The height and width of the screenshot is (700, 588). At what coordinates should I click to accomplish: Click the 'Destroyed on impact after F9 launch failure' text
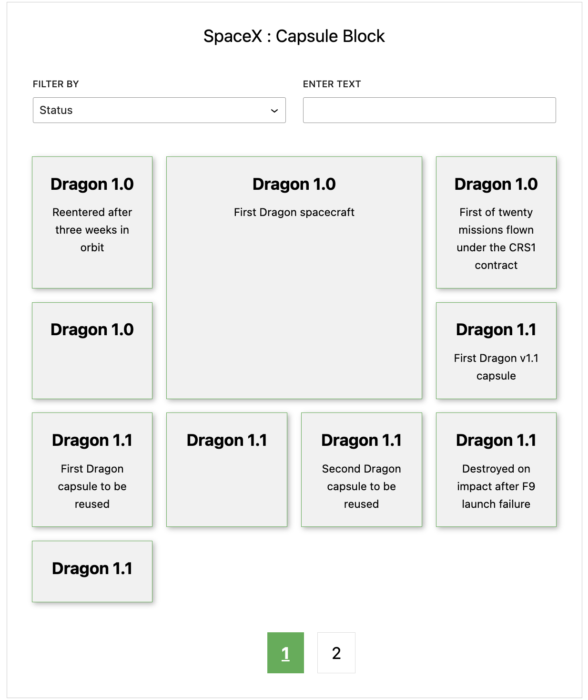[496, 486]
